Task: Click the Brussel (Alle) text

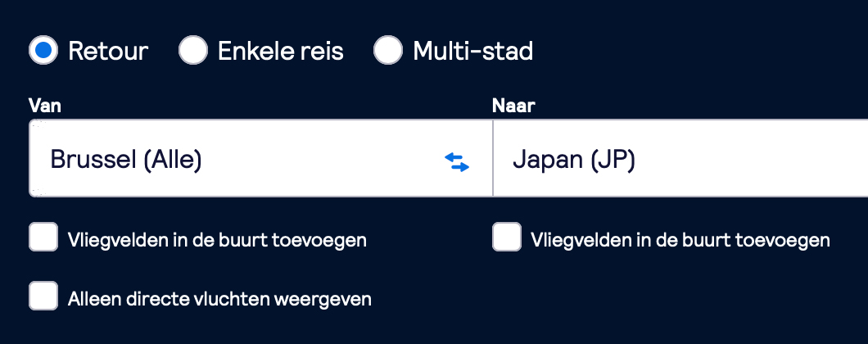Action: click(x=125, y=160)
